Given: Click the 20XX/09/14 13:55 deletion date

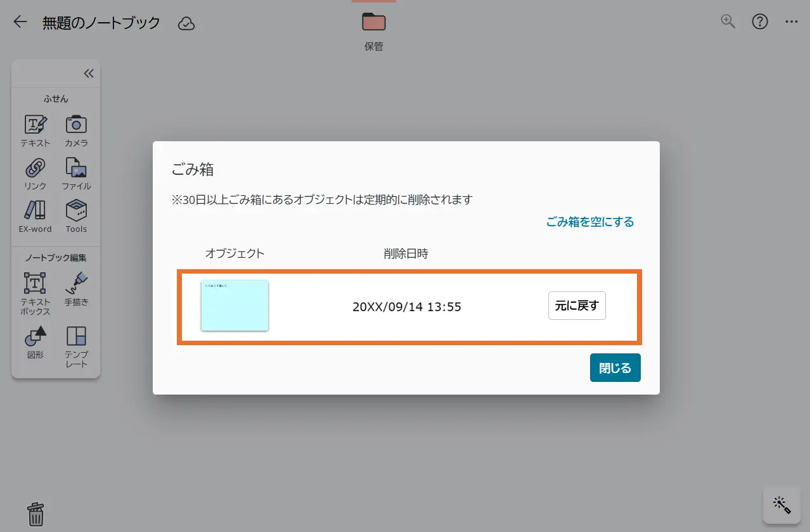Looking at the screenshot, I should pos(406,307).
